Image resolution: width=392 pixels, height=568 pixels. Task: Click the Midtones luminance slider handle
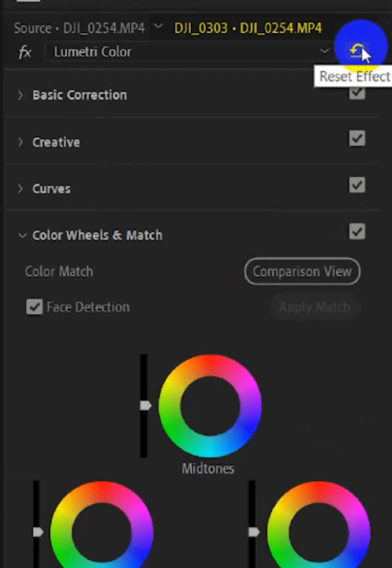pyautogui.click(x=146, y=405)
